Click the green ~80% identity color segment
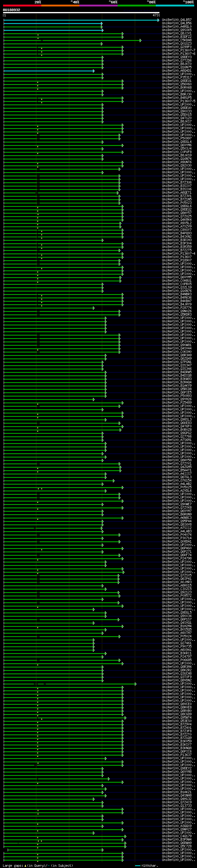This screenshot has width=197, height=868. click(137, 6)
